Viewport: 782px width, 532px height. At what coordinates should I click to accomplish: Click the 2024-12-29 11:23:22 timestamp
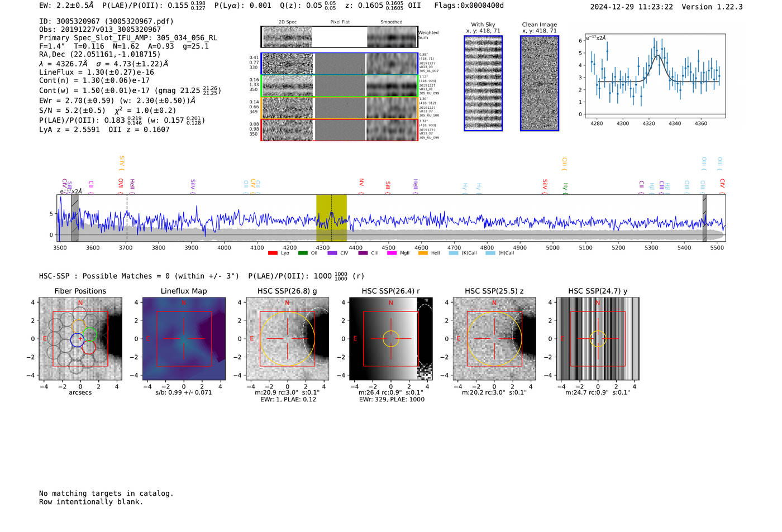pos(632,7)
